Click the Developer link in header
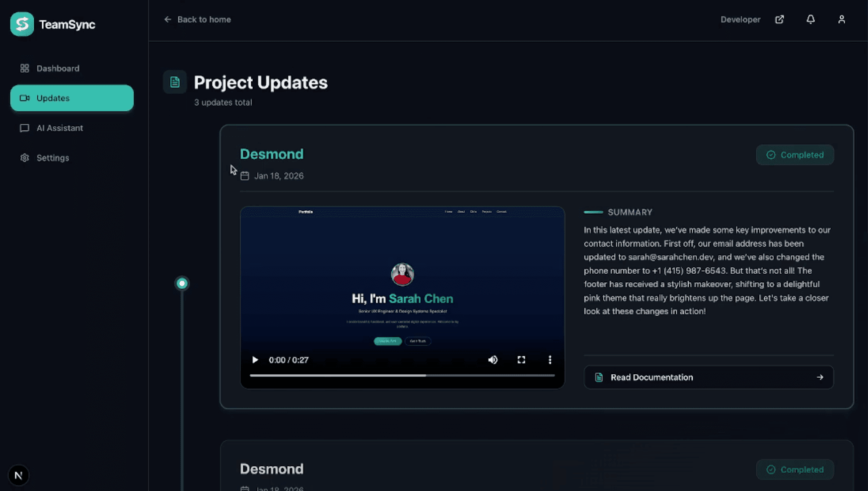 coord(740,19)
